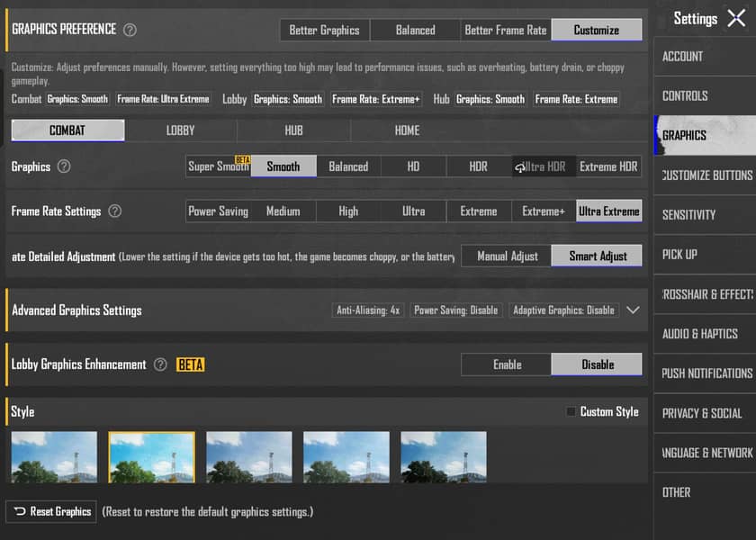Screen dimensions: 756x540
Task: Go to Sensitivity settings
Action: pyautogui.click(x=705, y=214)
